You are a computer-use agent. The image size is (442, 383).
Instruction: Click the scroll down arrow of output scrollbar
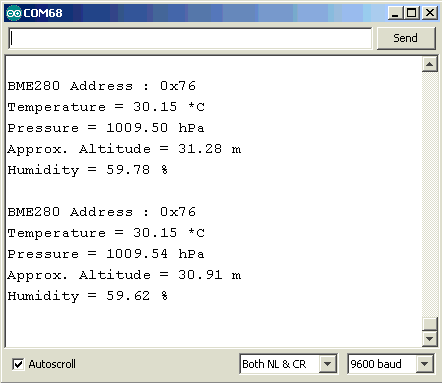[x=429, y=339]
